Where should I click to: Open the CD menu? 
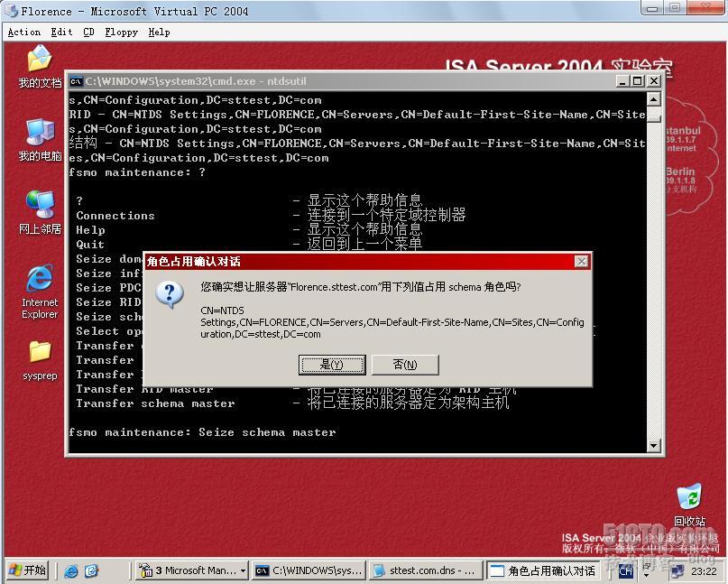click(88, 32)
